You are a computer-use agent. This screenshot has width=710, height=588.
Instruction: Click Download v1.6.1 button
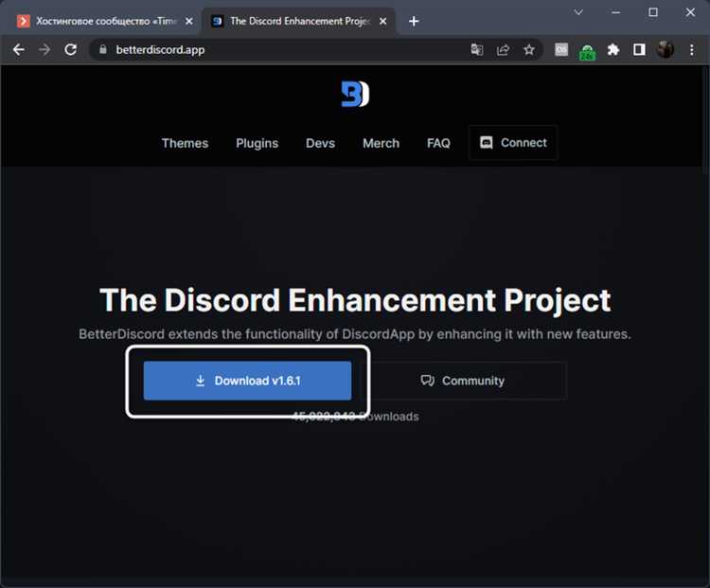[x=247, y=381]
